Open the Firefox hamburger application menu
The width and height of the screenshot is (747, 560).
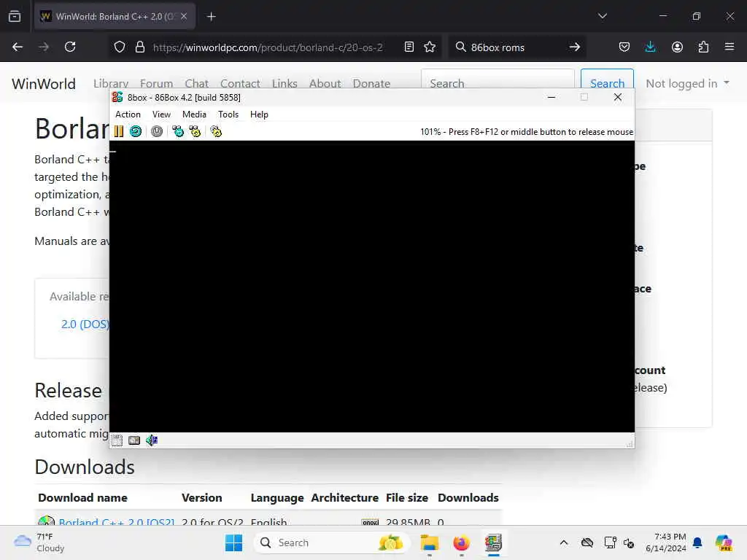729,47
